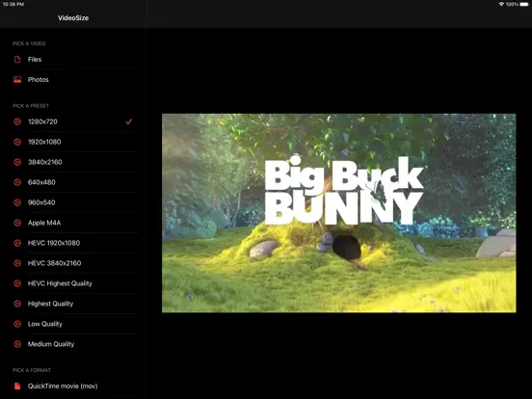Click the Files document icon

[17, 60]
